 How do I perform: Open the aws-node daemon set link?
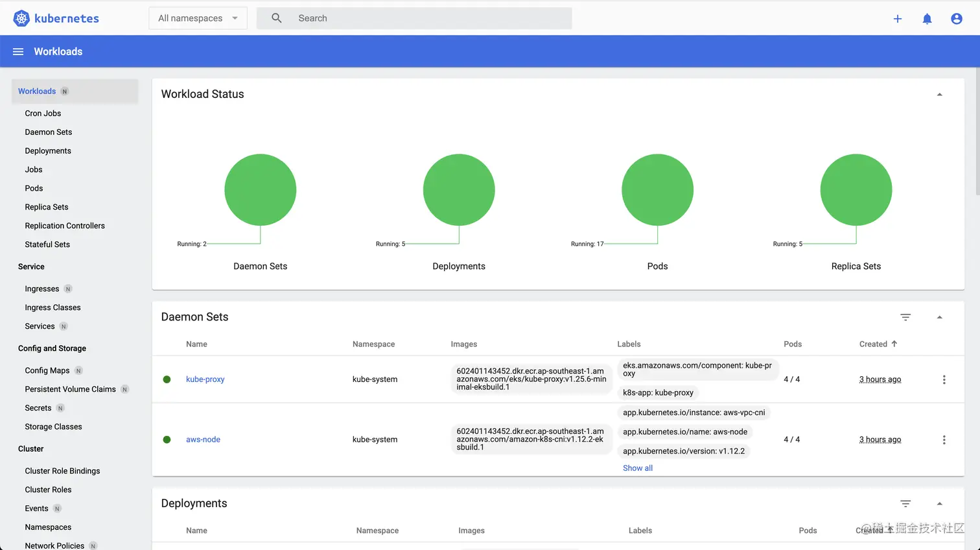pos(203,440)
